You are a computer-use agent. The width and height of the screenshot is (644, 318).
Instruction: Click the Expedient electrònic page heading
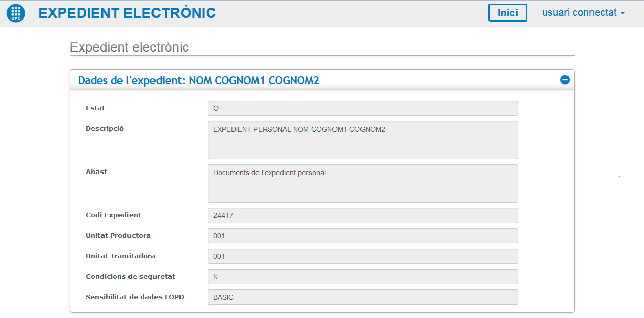tap(129, 47)
